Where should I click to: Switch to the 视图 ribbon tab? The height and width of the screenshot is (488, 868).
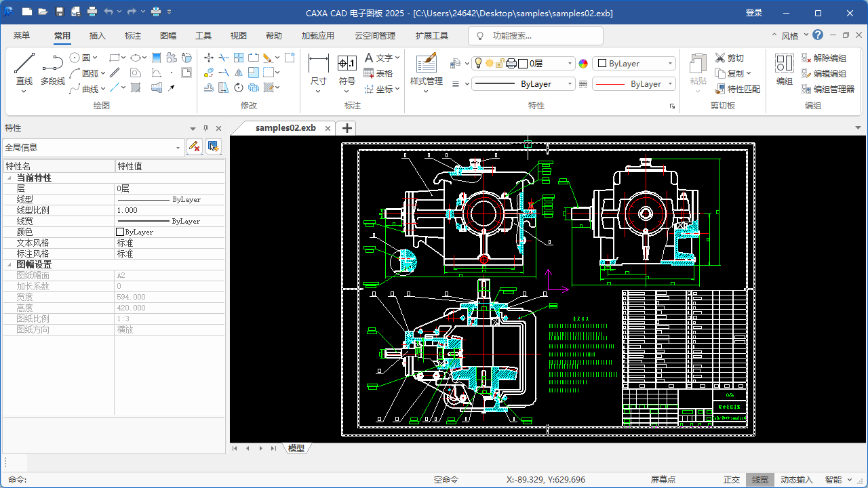pos(238,36)
